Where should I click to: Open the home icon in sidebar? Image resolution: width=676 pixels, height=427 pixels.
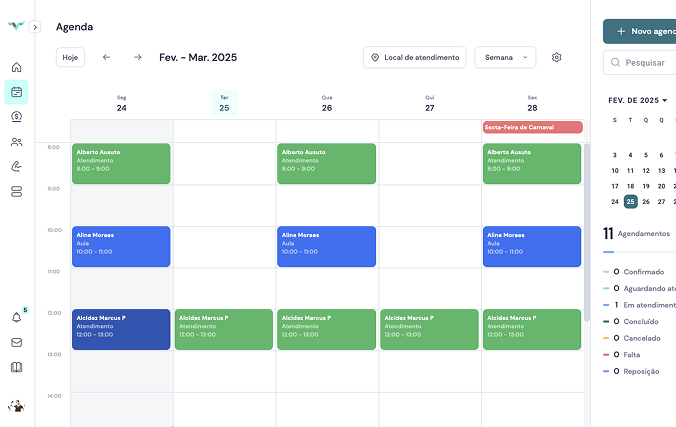(x=16, y=68)
